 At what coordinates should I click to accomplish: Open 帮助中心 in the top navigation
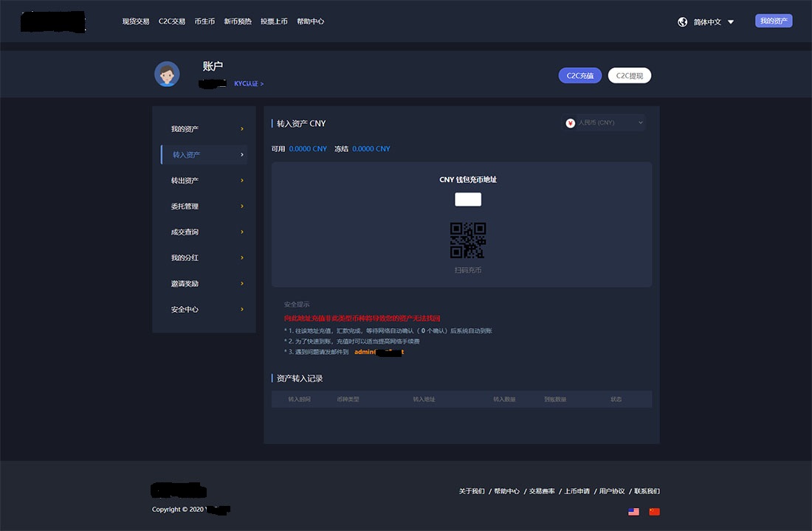[310, 21]
